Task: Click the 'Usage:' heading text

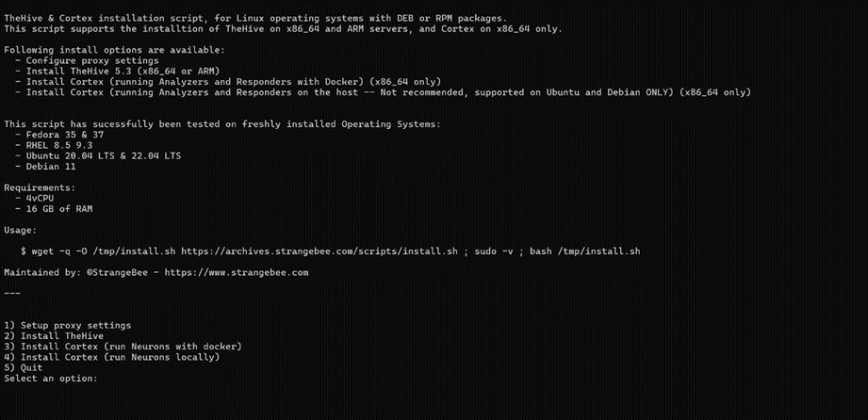Action: 21,230
